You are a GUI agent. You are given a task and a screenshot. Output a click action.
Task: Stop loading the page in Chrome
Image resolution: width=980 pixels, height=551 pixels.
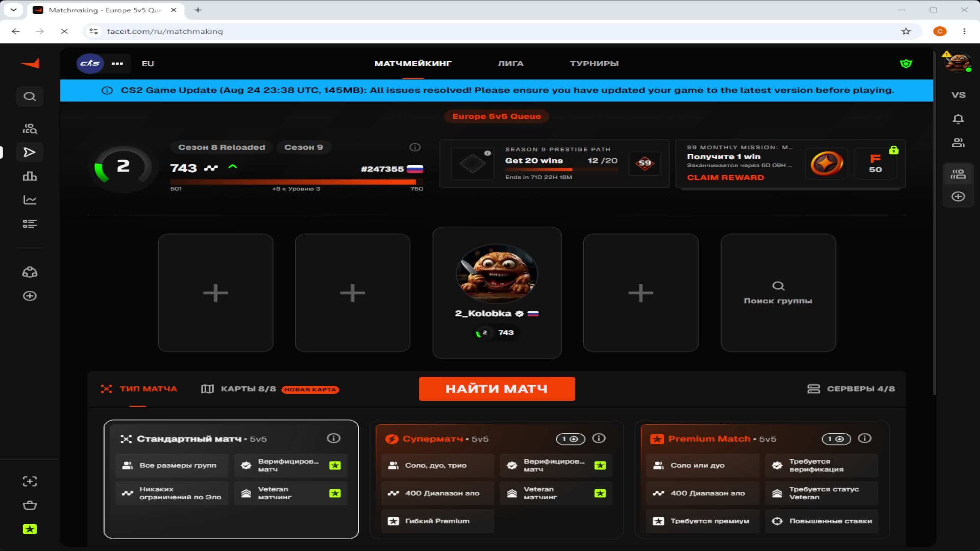(x=64, y=31)
